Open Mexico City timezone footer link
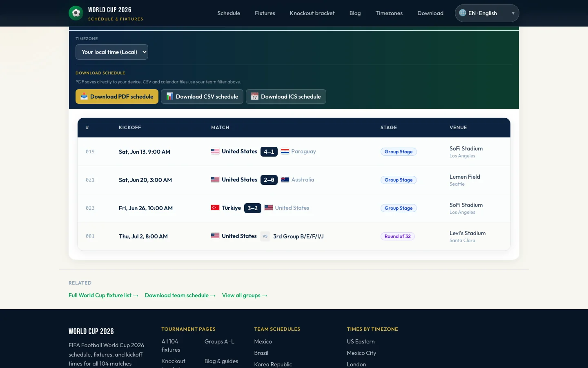Screen dimensions: 588x368 [362, 353]
